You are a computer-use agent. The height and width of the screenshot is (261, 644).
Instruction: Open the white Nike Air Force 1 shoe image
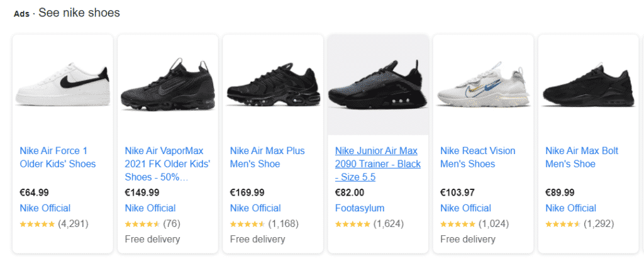(x=63, y=84)
